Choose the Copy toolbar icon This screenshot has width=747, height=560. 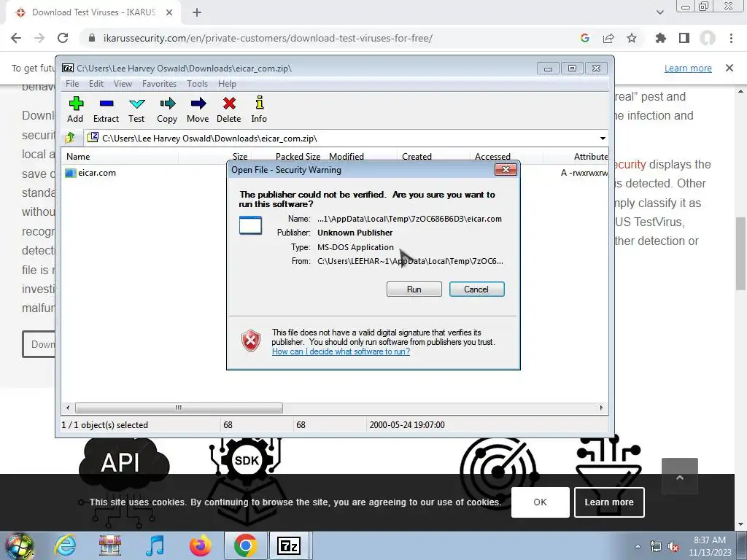point(167,109)
